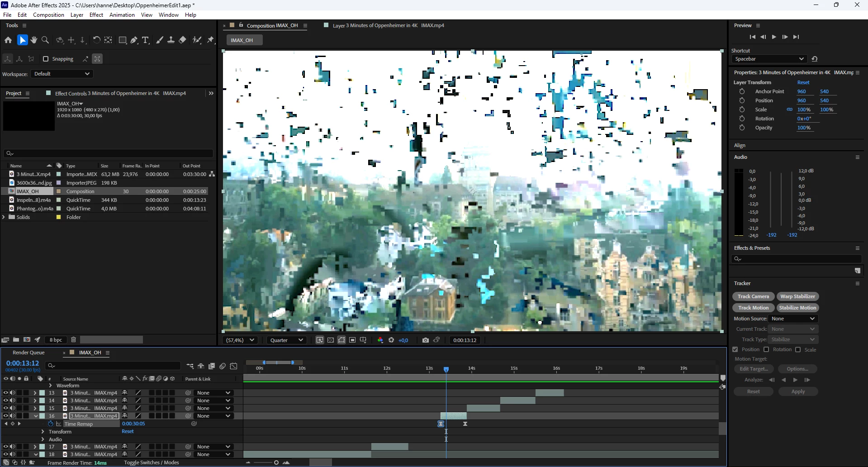Open the Quarter resolution dropdown

click(286, 340)
